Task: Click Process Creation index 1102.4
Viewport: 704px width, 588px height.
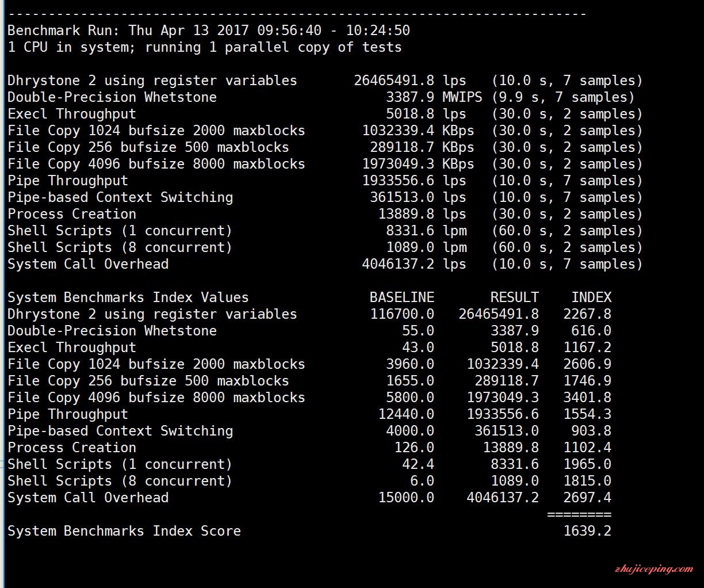Action: coord(588,448)
